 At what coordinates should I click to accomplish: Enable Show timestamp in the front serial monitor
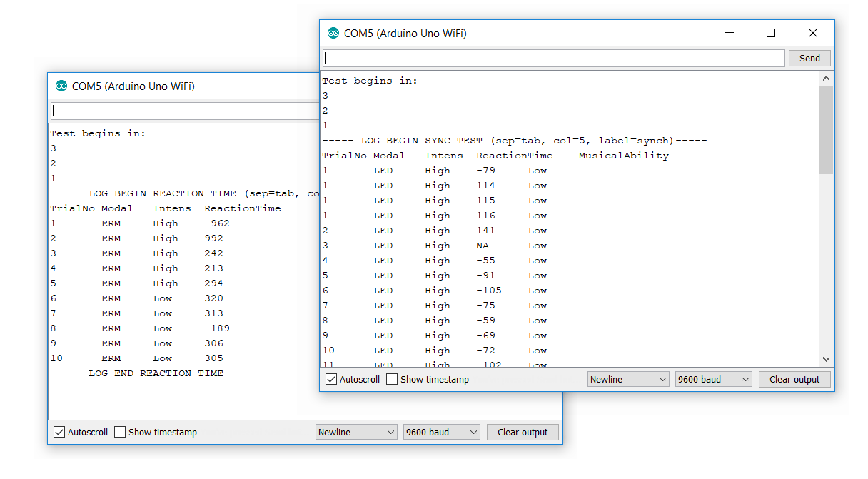coord(391,379)
